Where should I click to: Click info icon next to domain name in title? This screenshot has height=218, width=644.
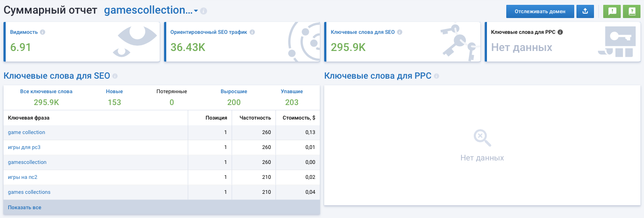click(204, 11)
